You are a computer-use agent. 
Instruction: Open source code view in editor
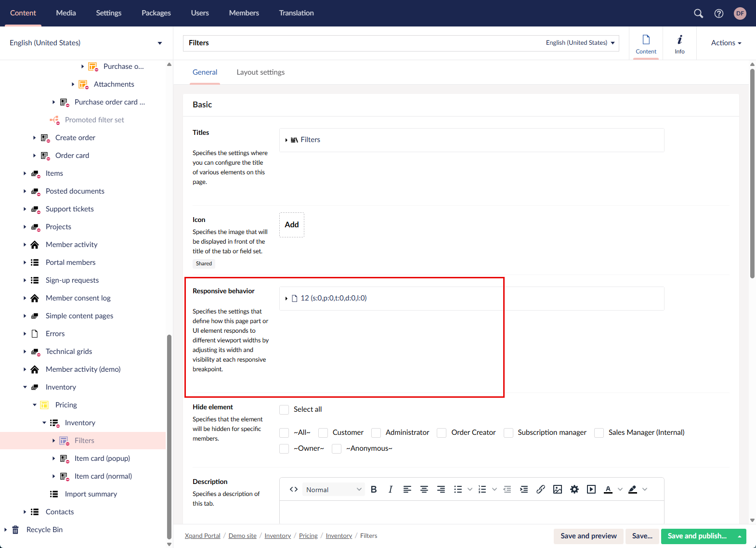[x=294, y=489]
